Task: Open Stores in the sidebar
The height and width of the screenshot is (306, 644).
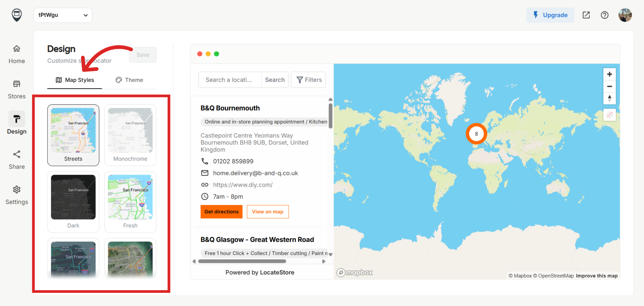Action: tap(17, 90)
